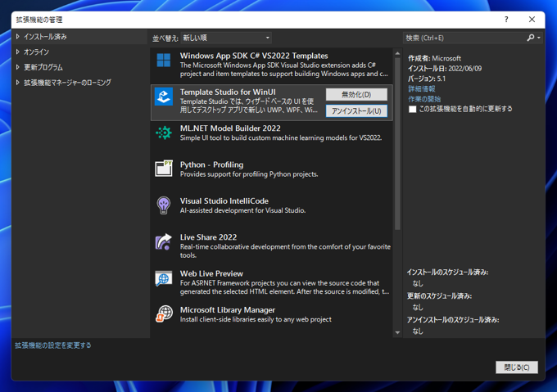Click the scroll down arrow of the list
The height and width of the screenshot is (392, 557).
(397, 332)
